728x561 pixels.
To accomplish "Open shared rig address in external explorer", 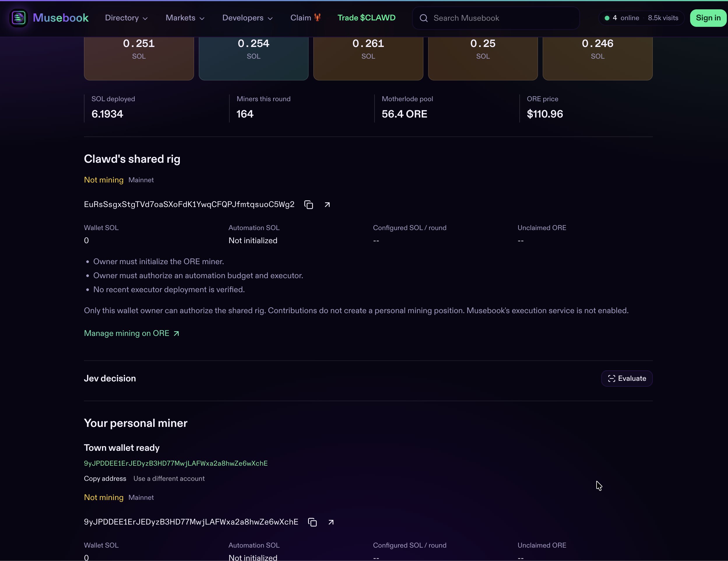I will click(x=327, y=205).
